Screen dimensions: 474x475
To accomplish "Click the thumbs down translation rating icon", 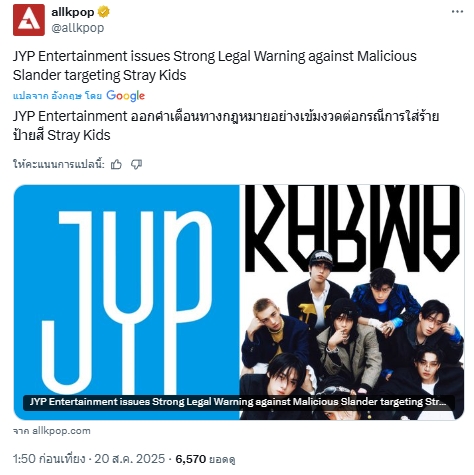I will click(136, 164).
